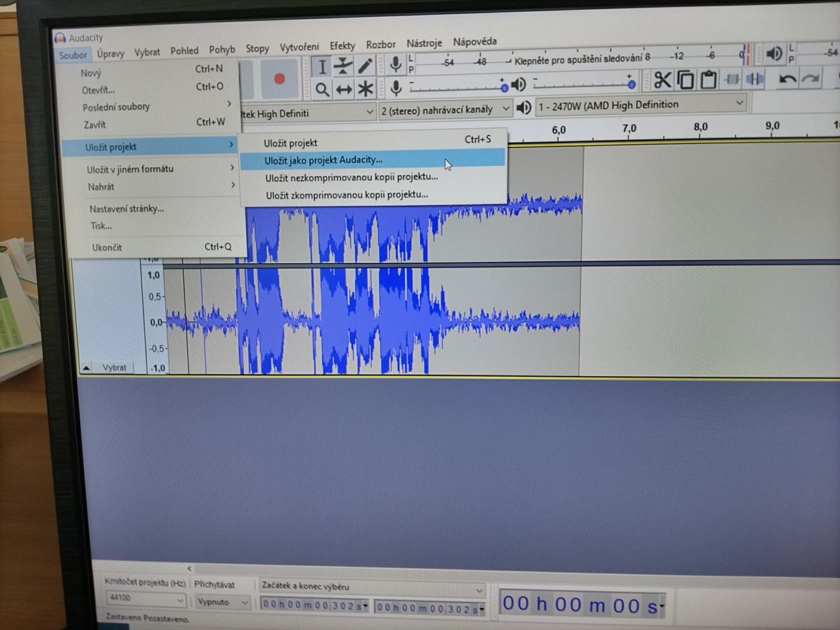Choose 'Otevřít...' from the Soubor menu
Viewport: 840px width, 630px height.
click(153, 89)
